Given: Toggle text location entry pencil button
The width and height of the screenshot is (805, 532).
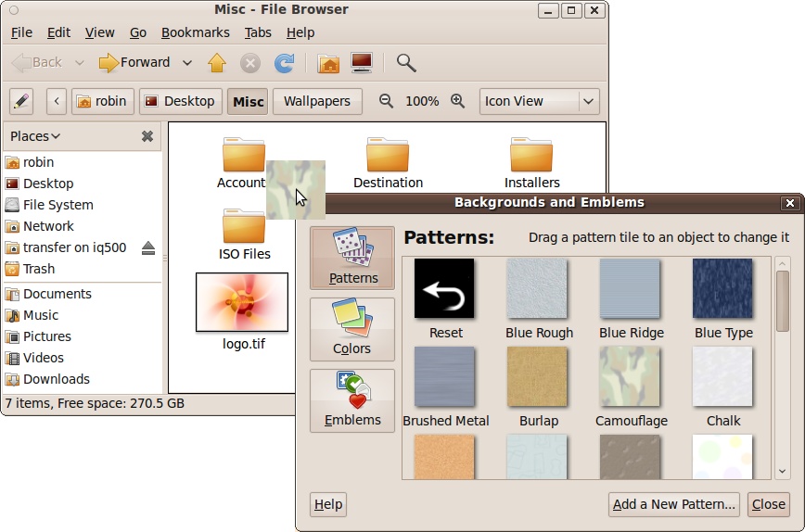Looking at the screenshot, I should (x=21, y=101).
